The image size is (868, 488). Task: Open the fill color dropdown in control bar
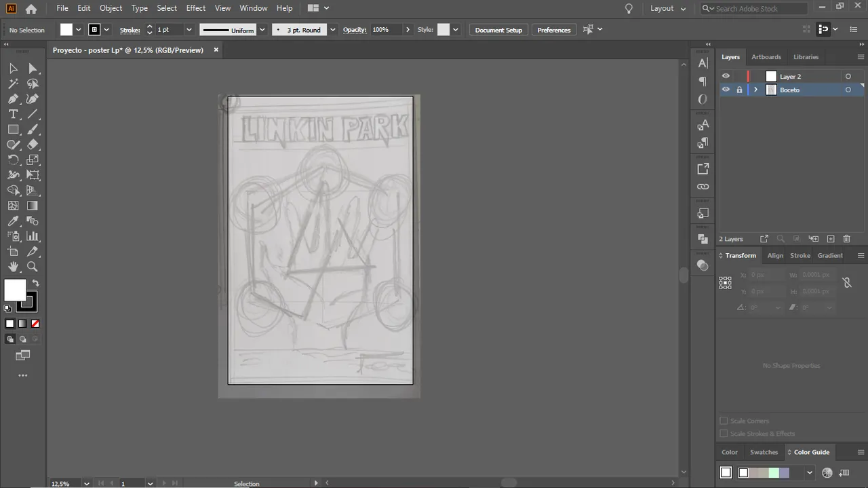click(79, 30)
